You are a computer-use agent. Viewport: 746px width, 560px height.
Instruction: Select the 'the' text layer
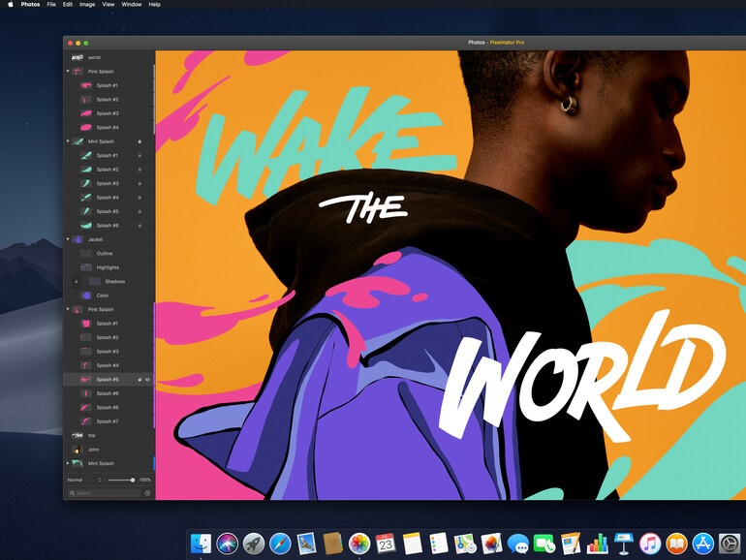[109, 435]
